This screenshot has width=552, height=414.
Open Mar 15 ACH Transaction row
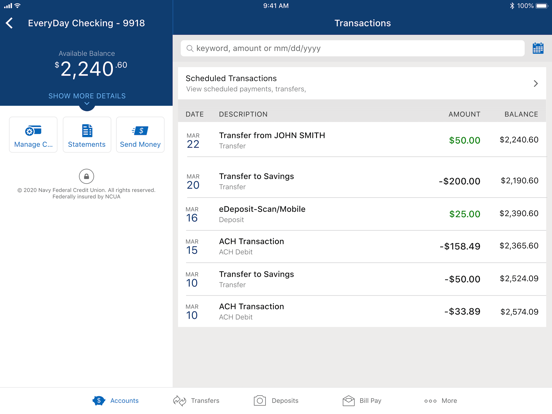pyautogui.click(x=362, y=246)
